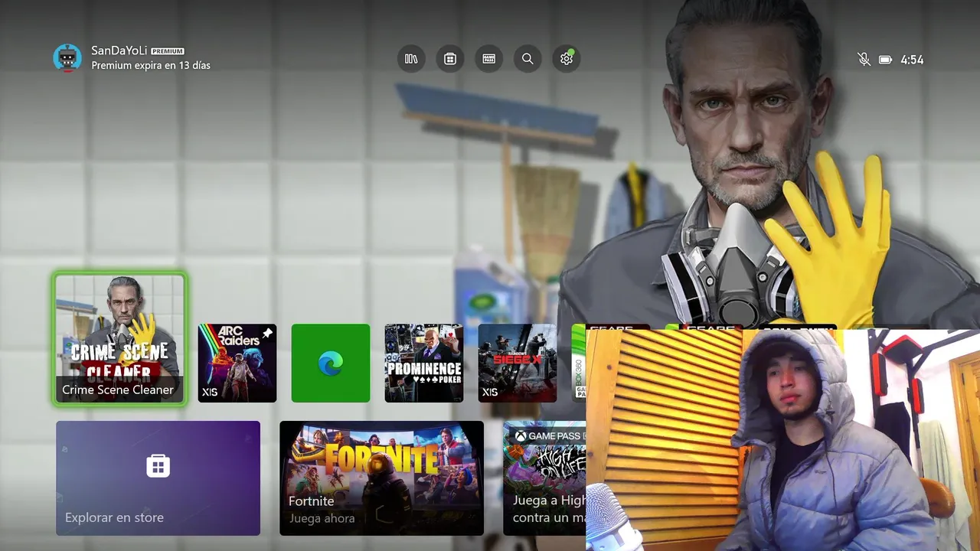The width and height of the screenshot is (980, 551).
Task: Open the Game Pass icon in top bar
Action: click(x=488, y=59)
